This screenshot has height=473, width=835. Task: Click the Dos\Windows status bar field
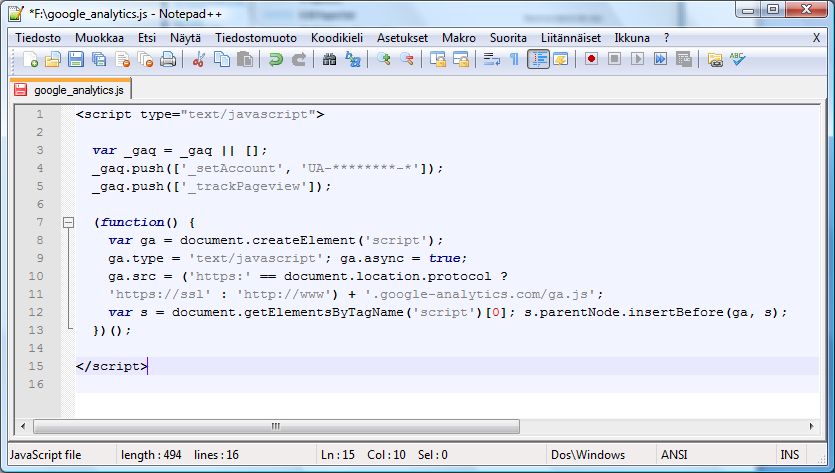click(x=588, y=455)
